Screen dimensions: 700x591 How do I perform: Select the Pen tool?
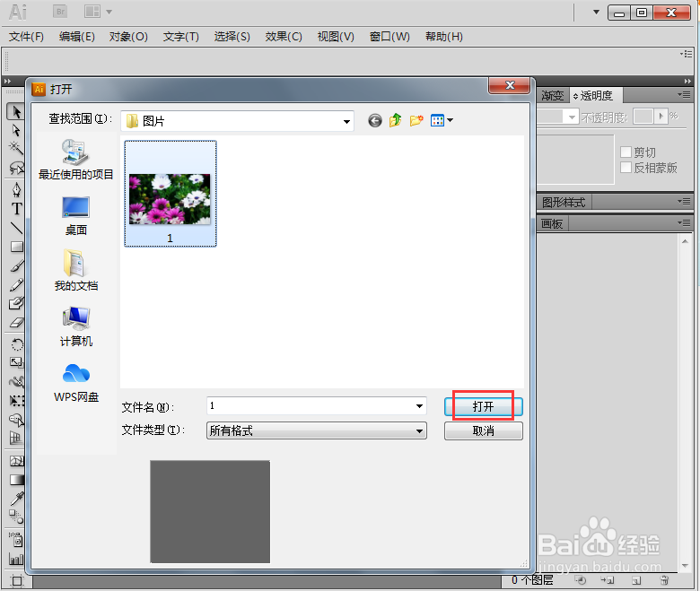tap(16, 190)
